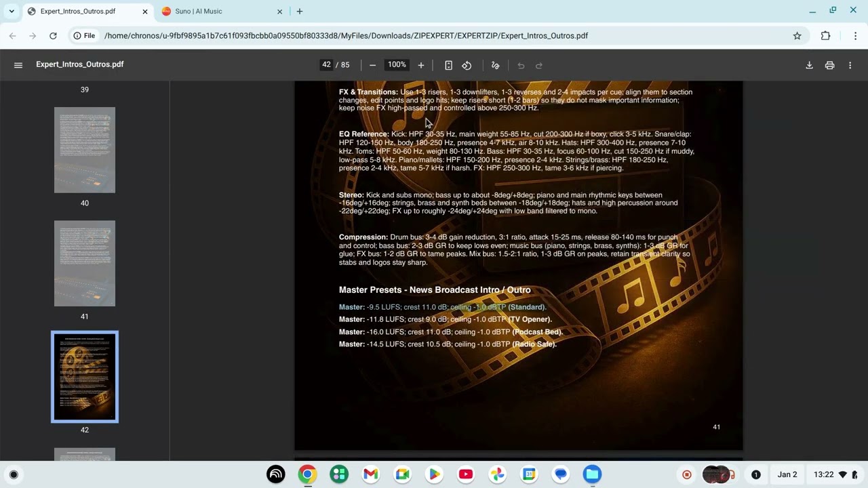Click the '(Radio Safe).' preset text
This screenshot has width=868, height=488.
[x=534, y=344]
